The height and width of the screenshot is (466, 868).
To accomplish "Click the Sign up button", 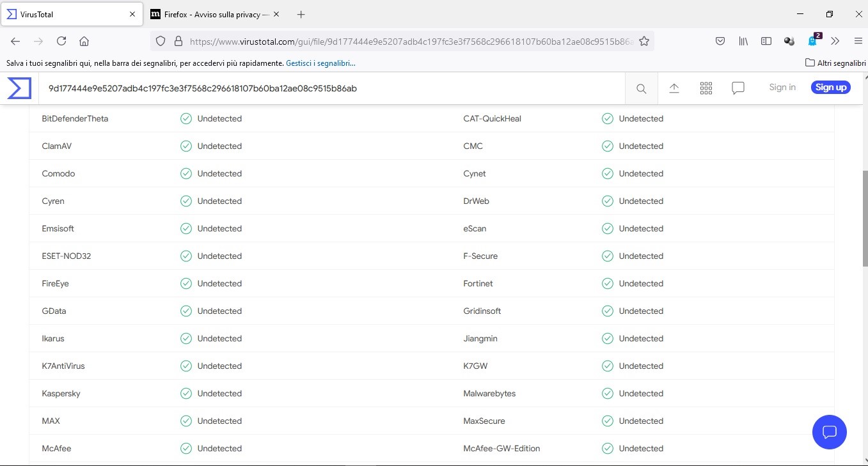I will point(831,88).
